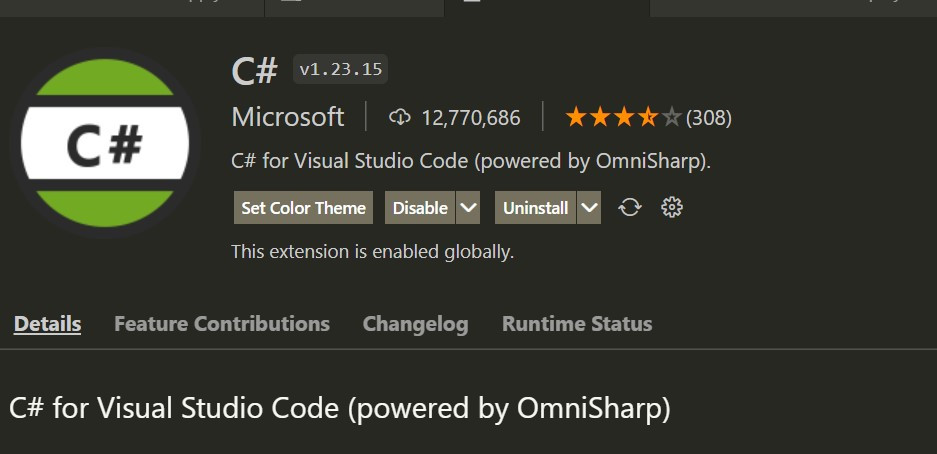This screenshot has width=937, height=454.
Task: Click the sync extension icon
Action: click(629, 208)
